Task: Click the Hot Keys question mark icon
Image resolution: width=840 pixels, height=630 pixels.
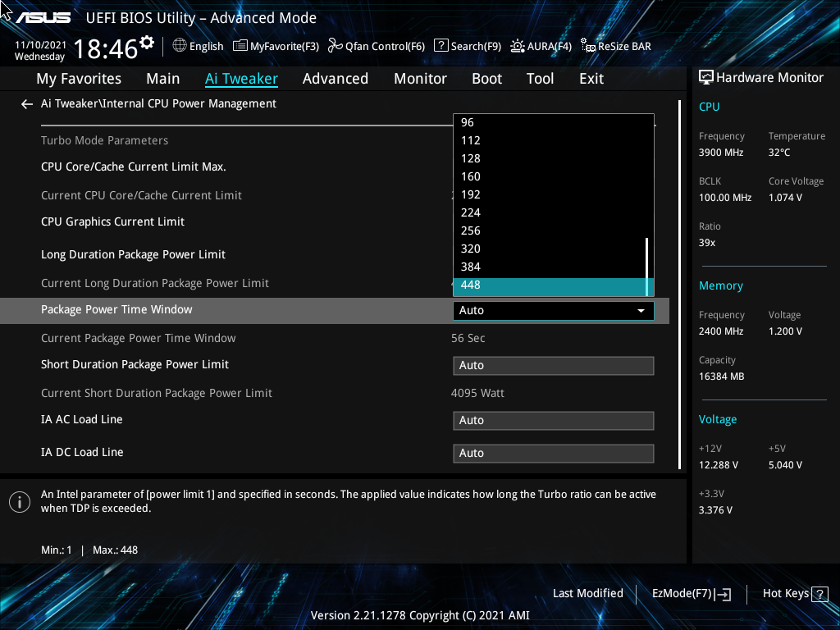Action: (x=819, y=594)
